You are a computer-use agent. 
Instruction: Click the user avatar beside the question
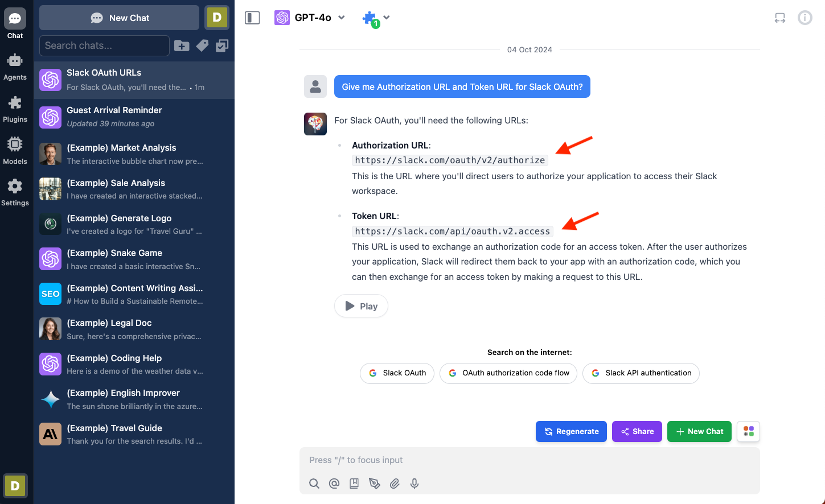pos(315,86)
